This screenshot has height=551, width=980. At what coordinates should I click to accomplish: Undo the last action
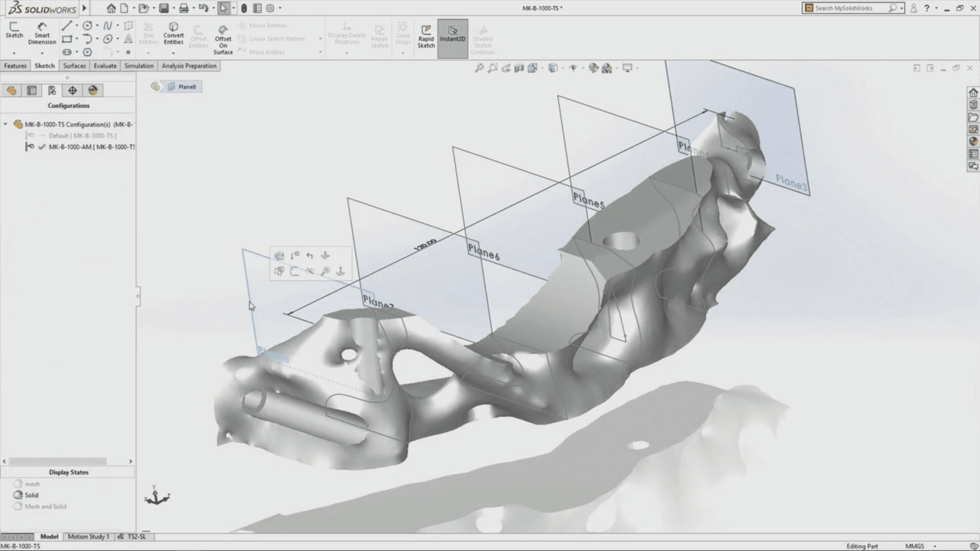point(203,8)
